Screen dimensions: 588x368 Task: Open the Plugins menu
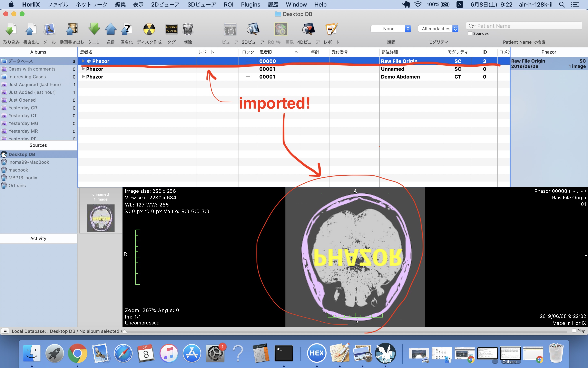[251, 4]
